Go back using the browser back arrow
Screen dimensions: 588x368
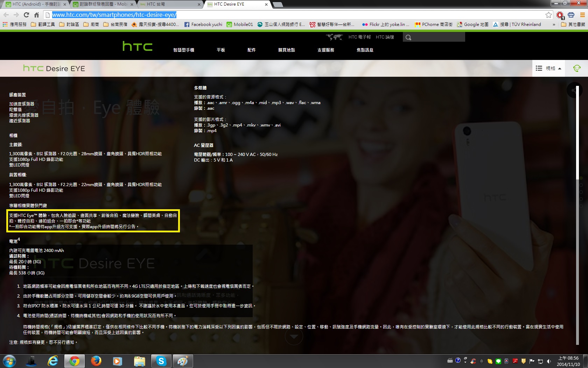[x=6, y=15]
